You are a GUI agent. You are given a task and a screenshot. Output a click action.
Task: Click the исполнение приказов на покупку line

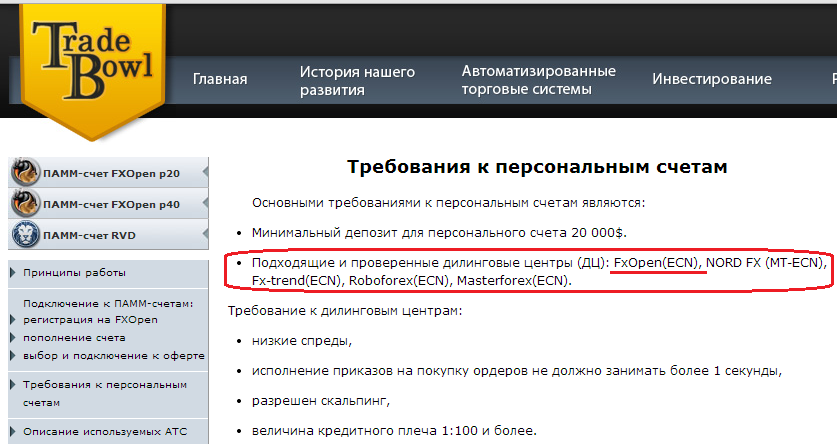(x=517, y=370)
